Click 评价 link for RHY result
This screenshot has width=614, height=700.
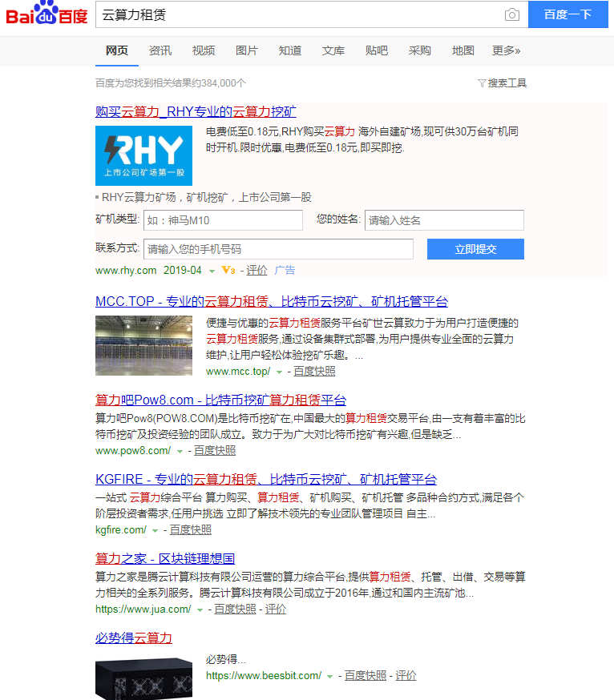pyautogui.click(x=257, y=270)
